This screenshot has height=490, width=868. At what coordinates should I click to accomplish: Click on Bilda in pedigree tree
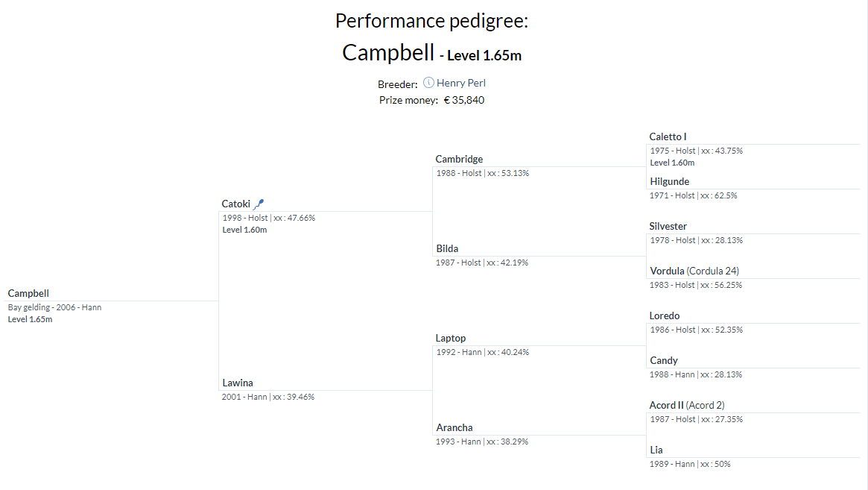pos(447,248)
